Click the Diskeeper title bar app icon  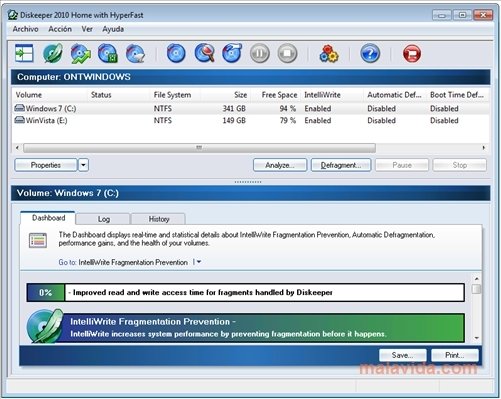point(13,15)
